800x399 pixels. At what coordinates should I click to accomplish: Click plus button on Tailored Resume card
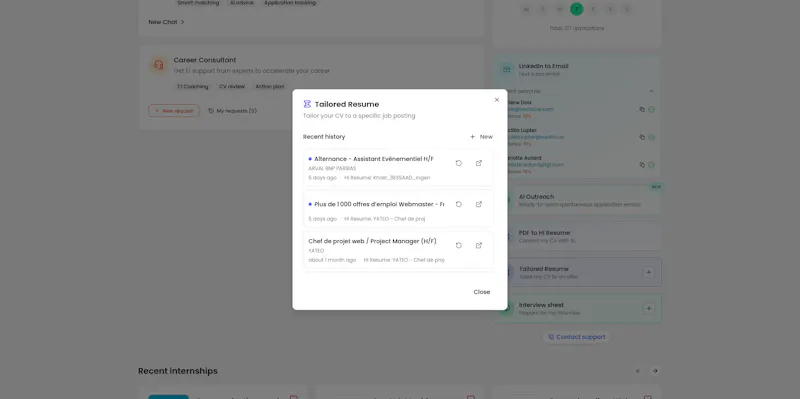pyautogui.click(x=648, y=272)
